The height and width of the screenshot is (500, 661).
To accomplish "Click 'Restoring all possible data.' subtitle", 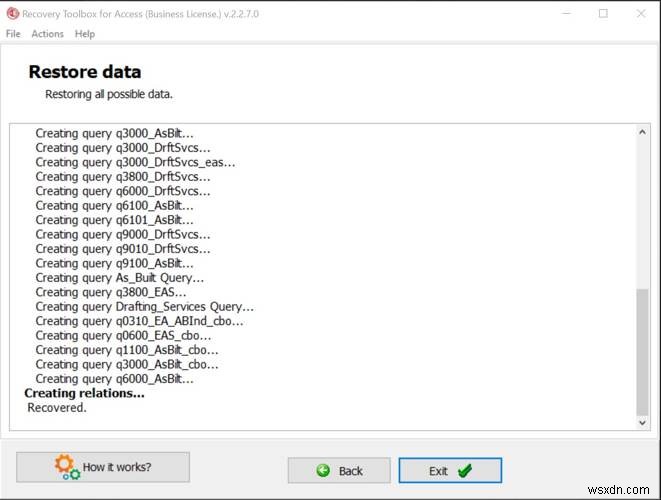I will (x=109, y=94).
